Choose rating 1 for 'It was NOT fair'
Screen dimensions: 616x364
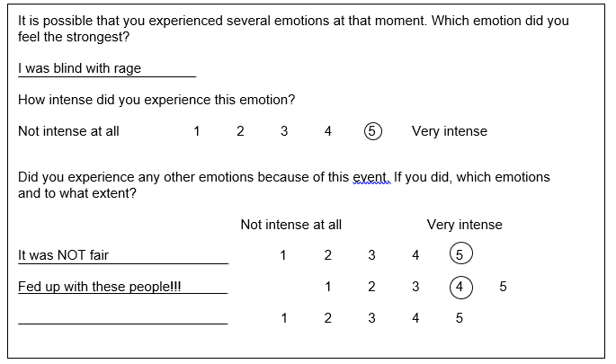(283, 255)
